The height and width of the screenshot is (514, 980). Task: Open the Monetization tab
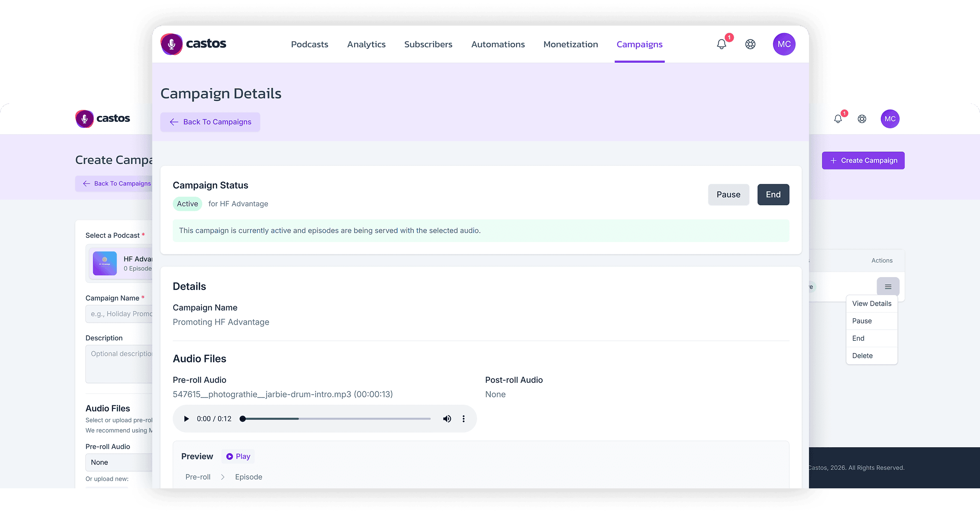click(570, 44)
